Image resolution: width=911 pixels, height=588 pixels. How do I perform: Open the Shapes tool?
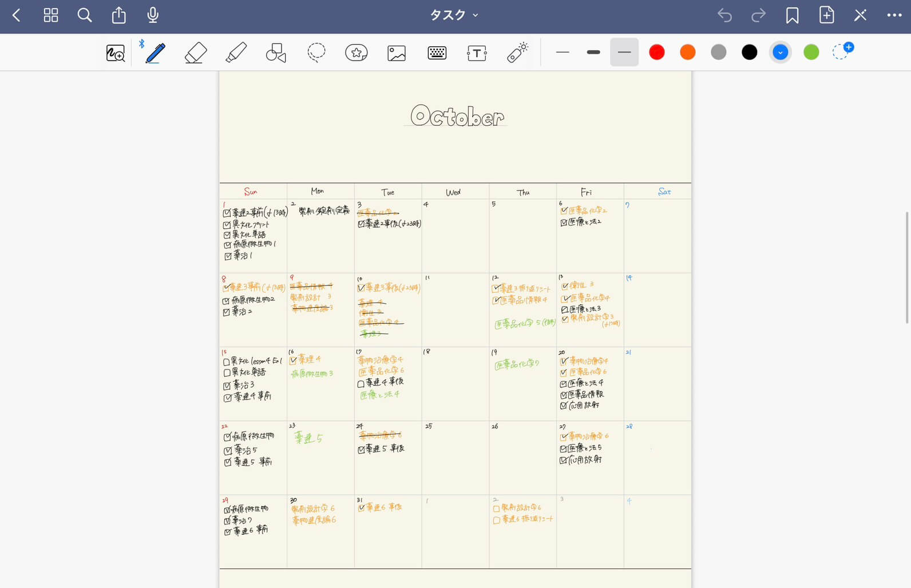coord(276,53)
